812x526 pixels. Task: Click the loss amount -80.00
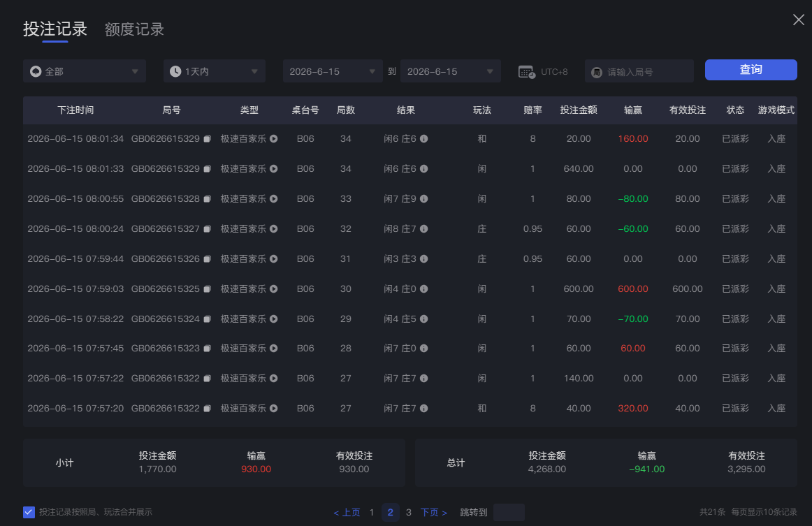click(633, 199)
